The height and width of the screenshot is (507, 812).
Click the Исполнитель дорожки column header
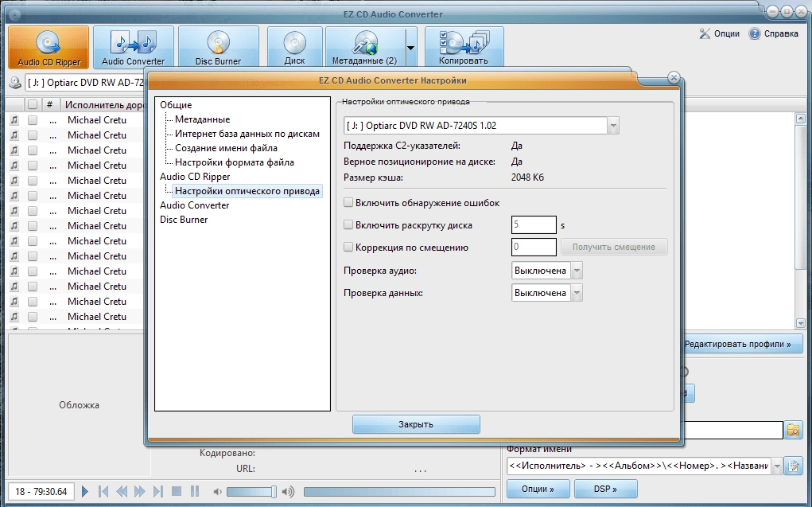click(104, 105)
